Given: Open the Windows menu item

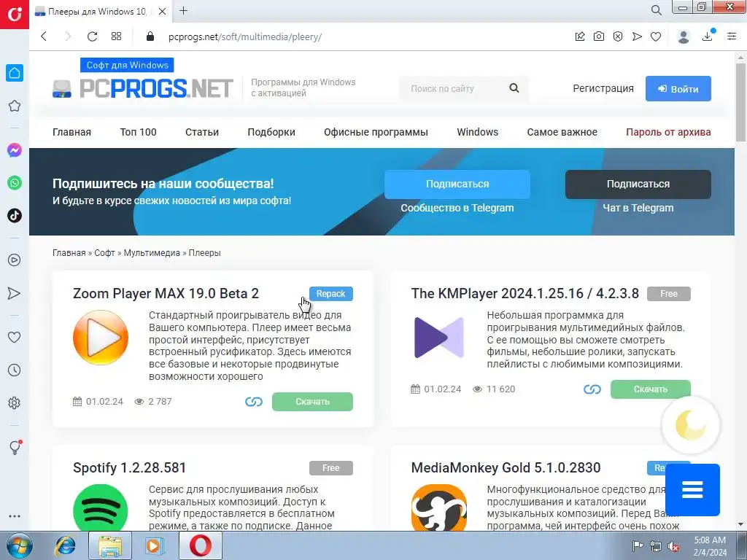Looking at the screenshot, I should 477,133.
